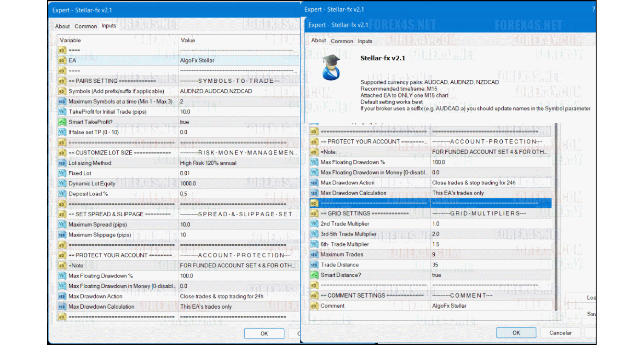Image resolution: width=644 pixels, height=345 pixels.
Task: Click the integer icon beside Maximum Symbols
Action: (x=62, y=101)
